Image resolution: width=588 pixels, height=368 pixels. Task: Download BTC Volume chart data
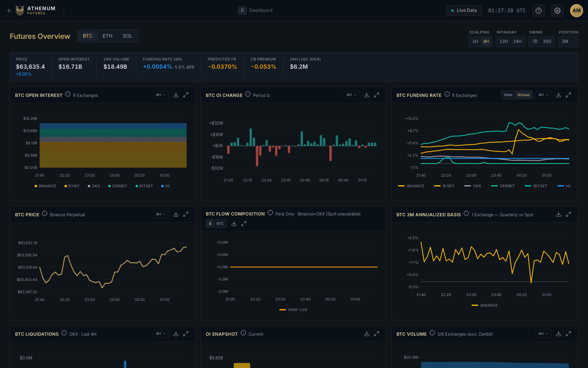click(x=559, y=334)
